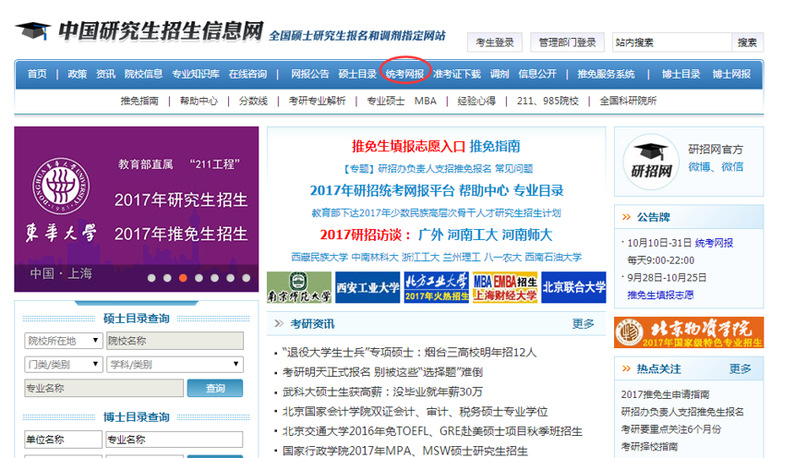Select the first carousel dot on banner
This screenshot has height=458, width=798.
point(151,278)
